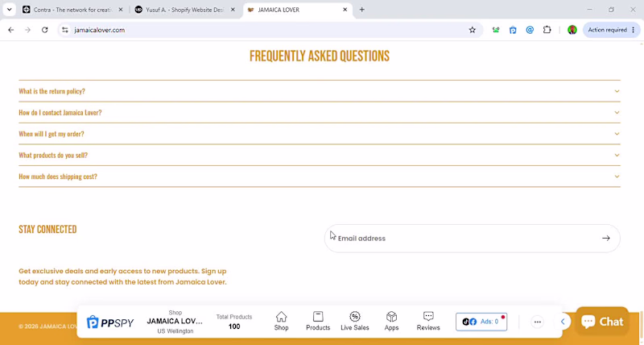
Task: Go forward to the next page
Action: [x=27, y=30]
